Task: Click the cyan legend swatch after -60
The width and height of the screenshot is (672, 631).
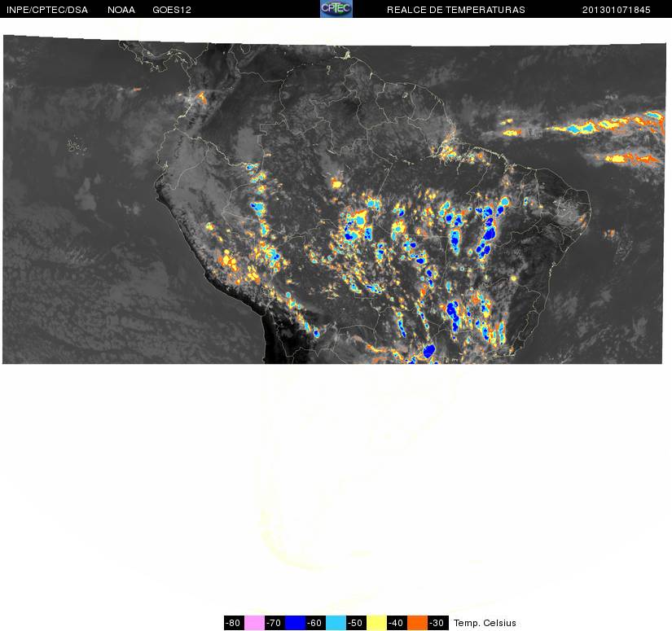Action: [336, 622]
